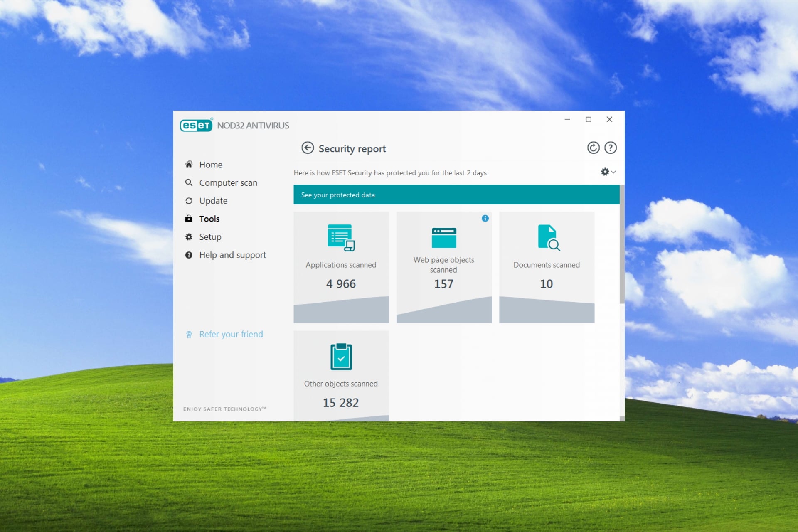Open help via the question mark icon
798x532 pixels.
click(x=610, y=148)
